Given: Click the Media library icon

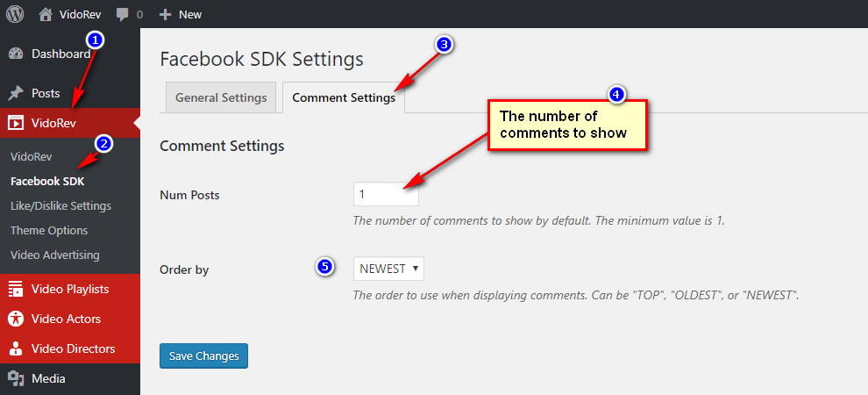Looking at the screenshot, I should click(x=16, y=379).
